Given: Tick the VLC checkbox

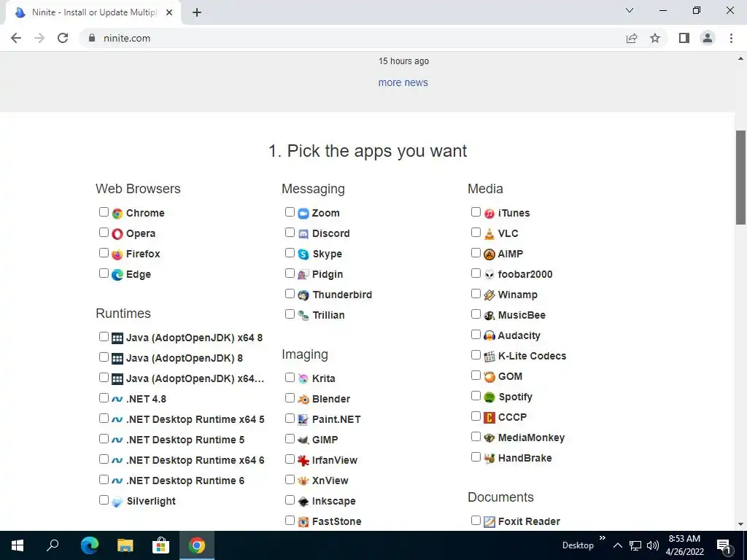Looking at the screenshot, I should [x=476, y=233].
